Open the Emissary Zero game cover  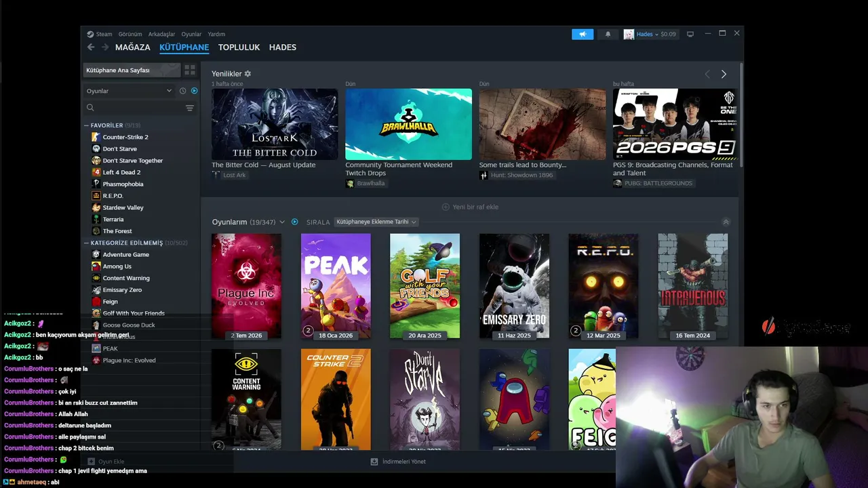point(514,286)
